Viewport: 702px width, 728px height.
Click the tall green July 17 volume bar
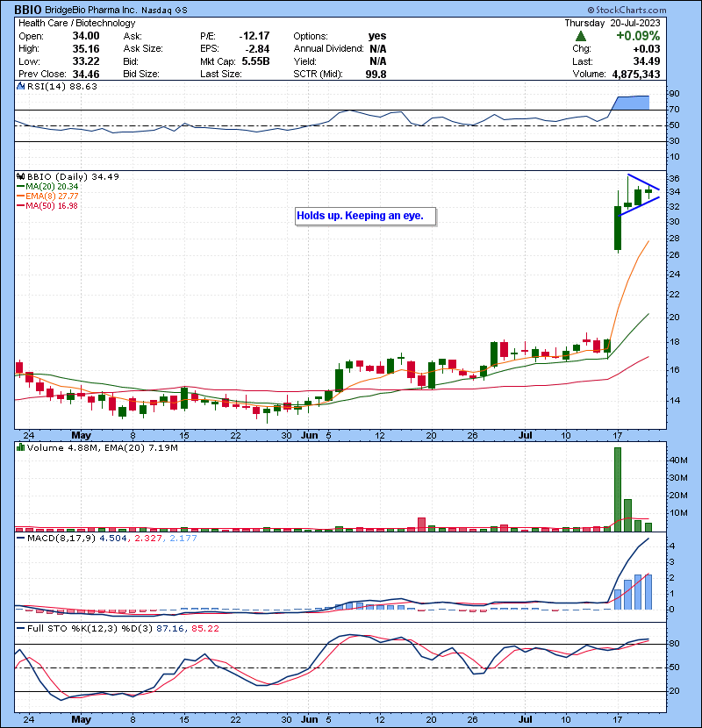(x=618, y=489)
